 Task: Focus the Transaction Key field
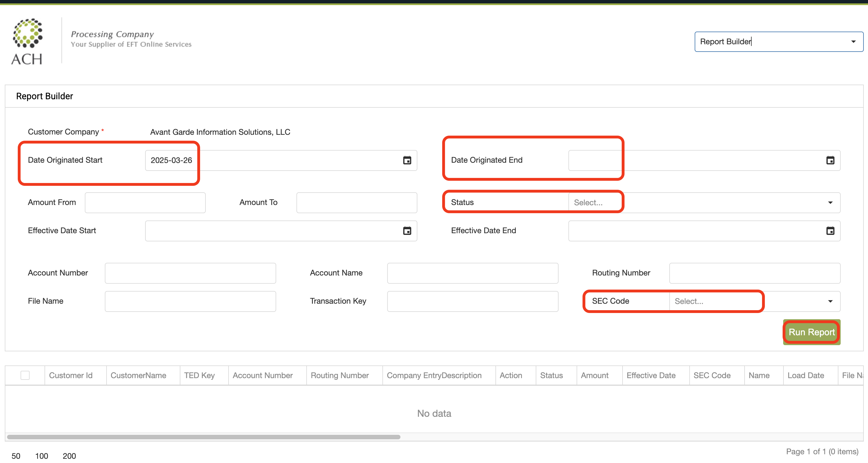472,301
